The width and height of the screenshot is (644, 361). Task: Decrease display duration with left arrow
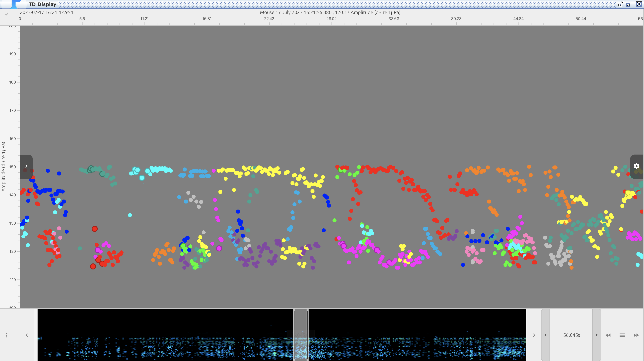546,335
